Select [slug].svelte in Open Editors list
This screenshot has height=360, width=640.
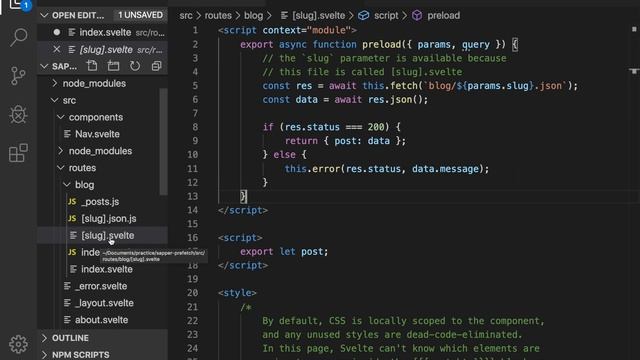[x=106, y=49]
